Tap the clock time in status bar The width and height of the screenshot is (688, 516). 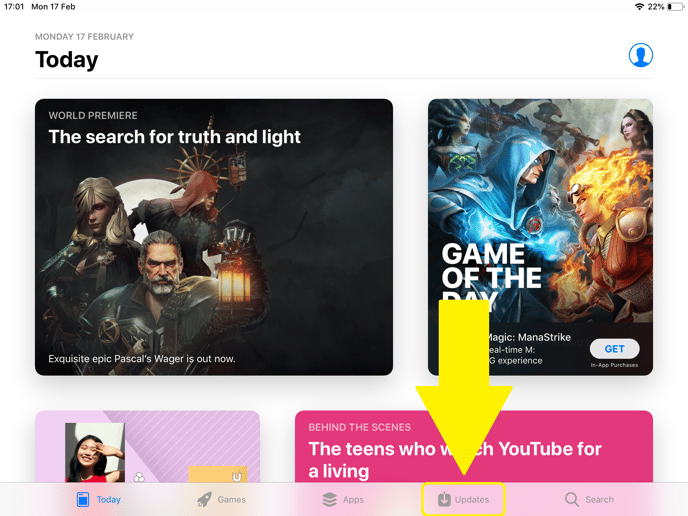14,7
